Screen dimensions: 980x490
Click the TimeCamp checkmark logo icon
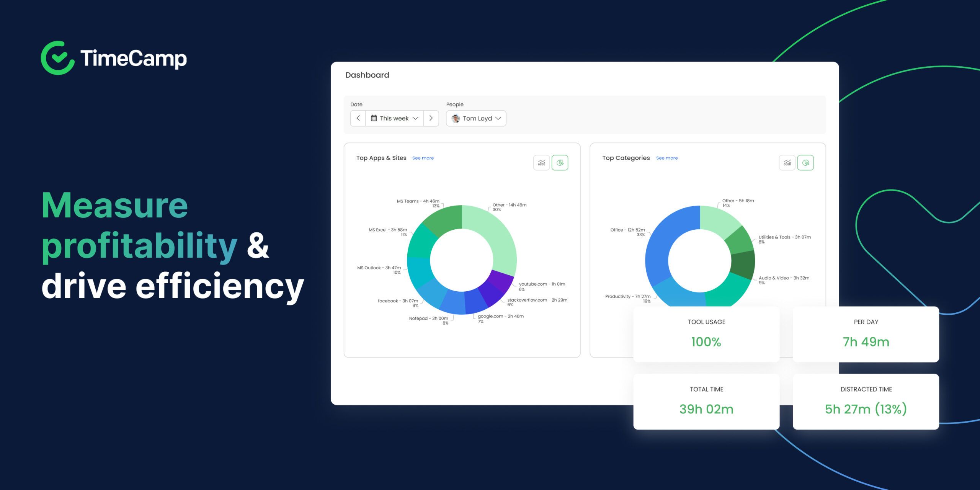pyautogui.click(x=57, y=58)
